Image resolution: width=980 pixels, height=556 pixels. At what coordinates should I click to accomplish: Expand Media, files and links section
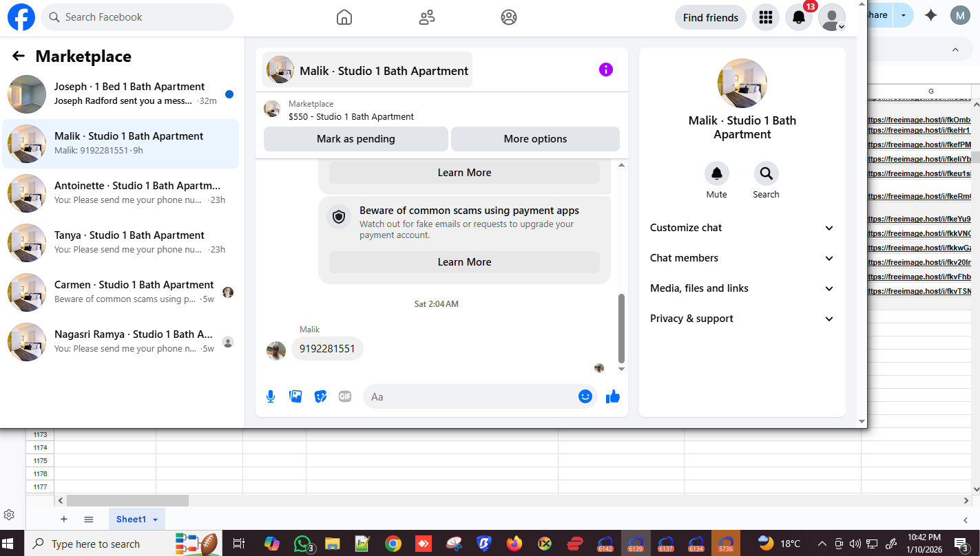coord(742,288)
